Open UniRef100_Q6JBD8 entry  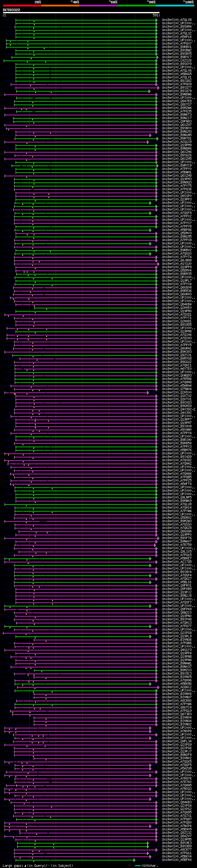pyautogui.click(x=177, y=260)
